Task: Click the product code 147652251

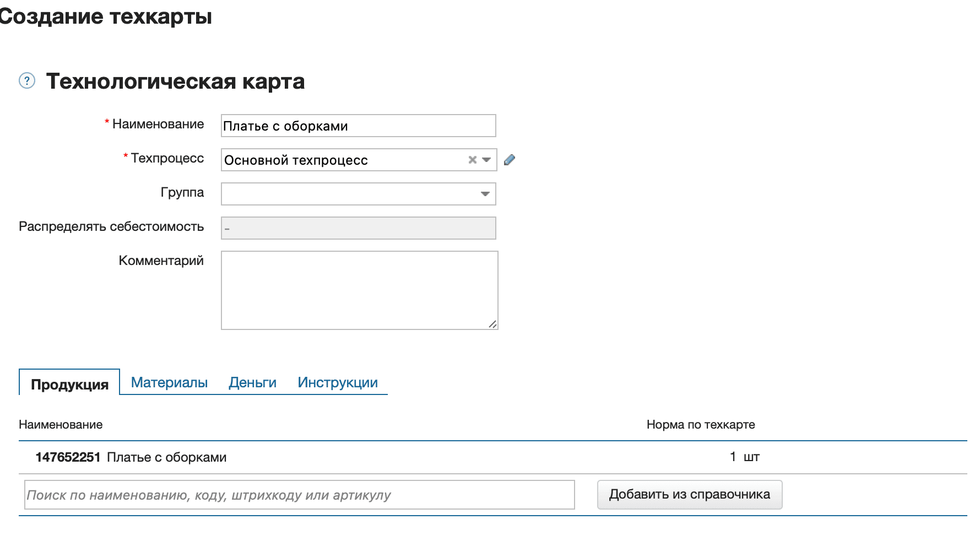Action: click(68, 457)
